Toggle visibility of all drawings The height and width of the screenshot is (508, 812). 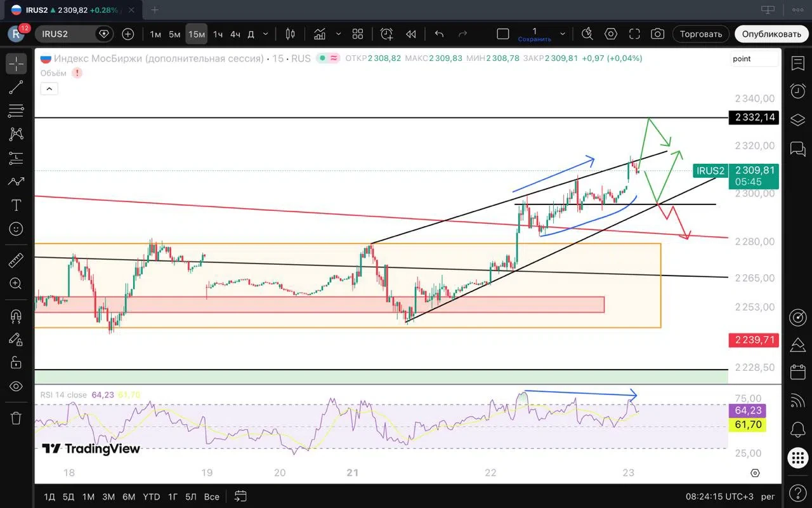[x=16, y=386]
